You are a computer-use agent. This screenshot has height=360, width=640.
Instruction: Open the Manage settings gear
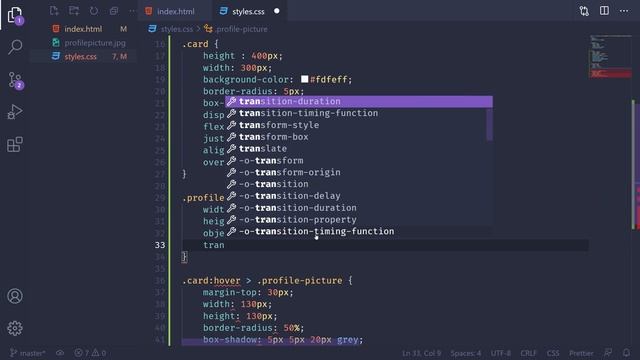[x=15, y=328]
